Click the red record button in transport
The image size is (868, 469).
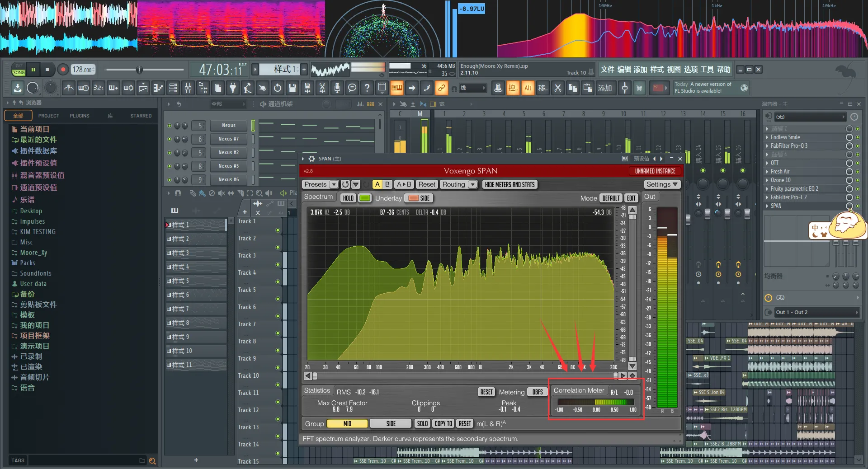click(63, 70)
